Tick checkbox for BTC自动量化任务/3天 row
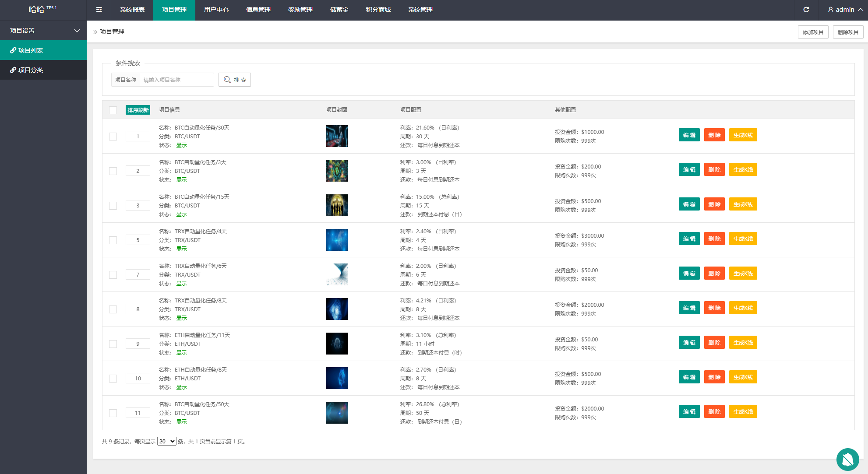Viewport: 868px width, 474px height. click(x=113, y=171)
